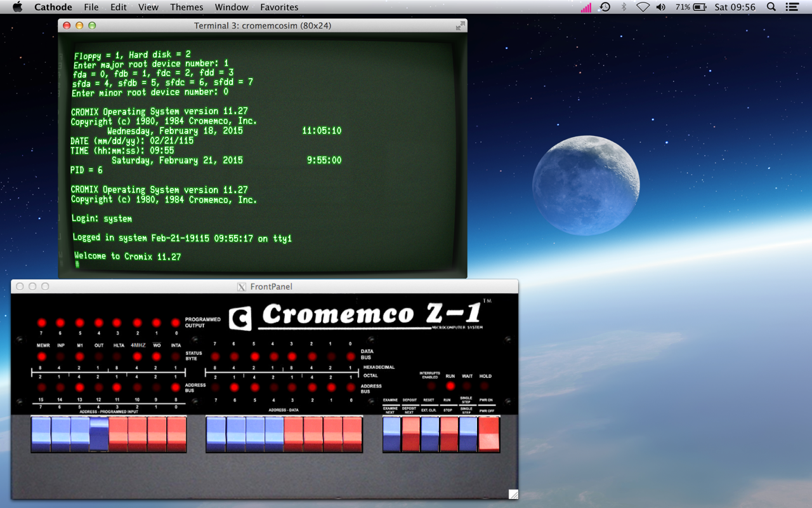Open the Apple menu
This screenshot has height=508, width=812.
(18, 7)
